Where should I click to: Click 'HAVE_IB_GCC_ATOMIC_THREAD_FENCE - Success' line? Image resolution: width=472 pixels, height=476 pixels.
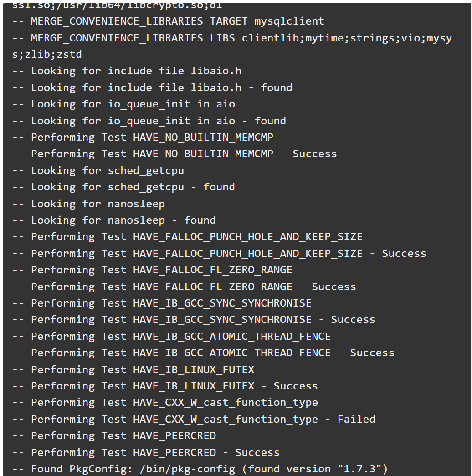coord(203,353)
